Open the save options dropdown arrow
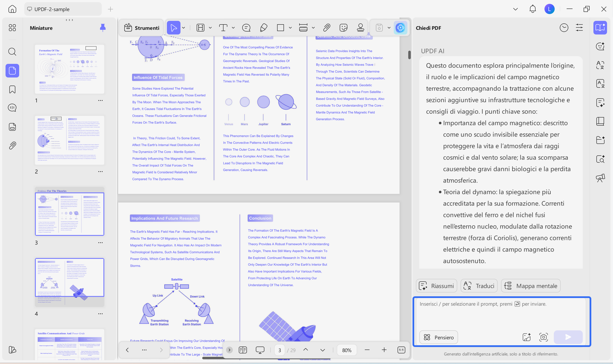Screen dimensions: 613x364 point(389,28)
